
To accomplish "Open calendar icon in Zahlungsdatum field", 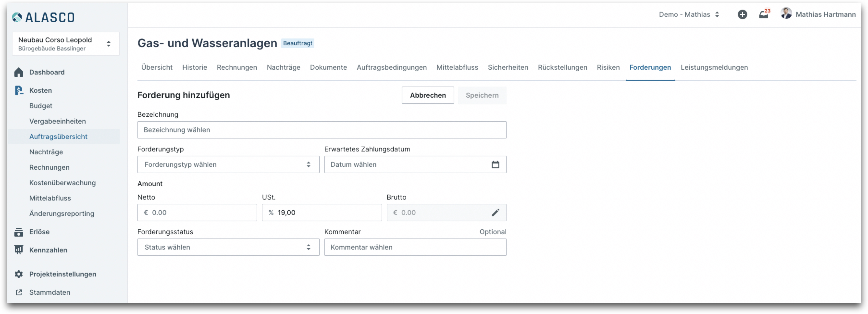I will coord(495,165).
